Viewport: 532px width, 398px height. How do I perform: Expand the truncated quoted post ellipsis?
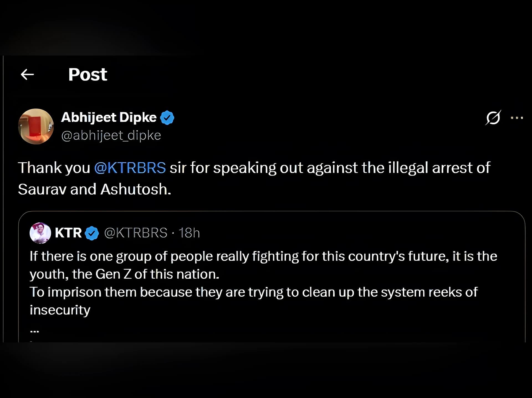[x=35, y=331]
